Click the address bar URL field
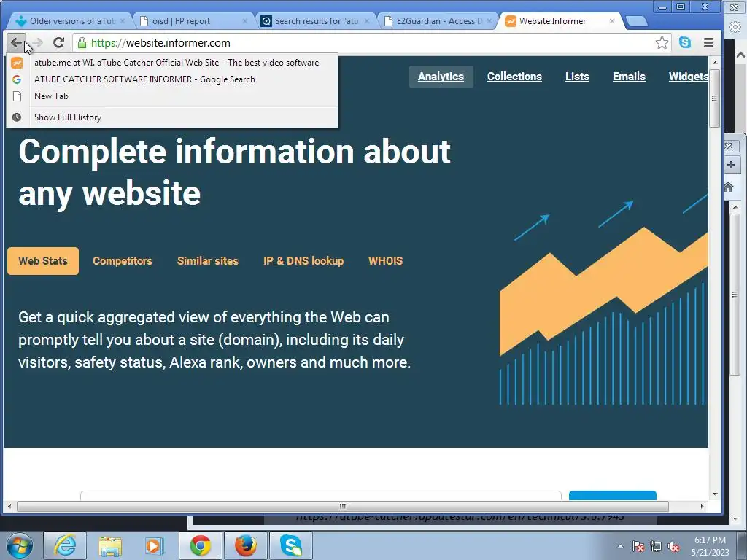This screenshot has height=560, width=747. pos(371,43)
